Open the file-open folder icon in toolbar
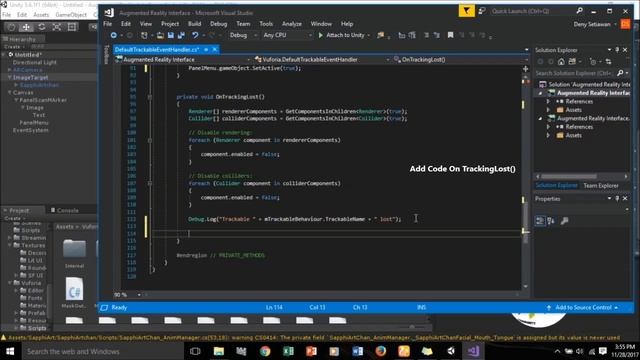This screenshot has height=360, width=640. (160, 36)
